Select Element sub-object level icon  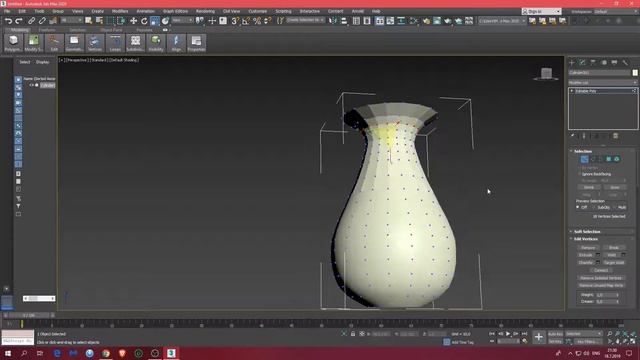(617, 159)
